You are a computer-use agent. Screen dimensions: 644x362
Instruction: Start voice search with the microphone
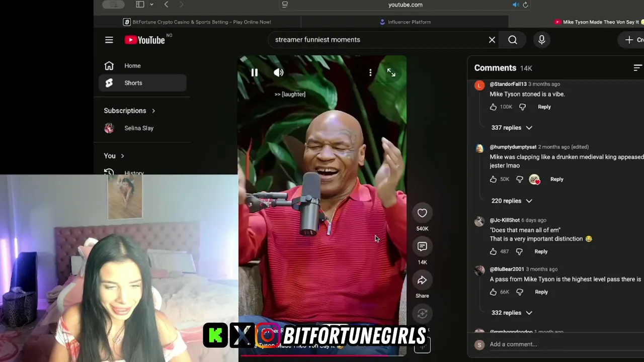(x=542, y=40)
